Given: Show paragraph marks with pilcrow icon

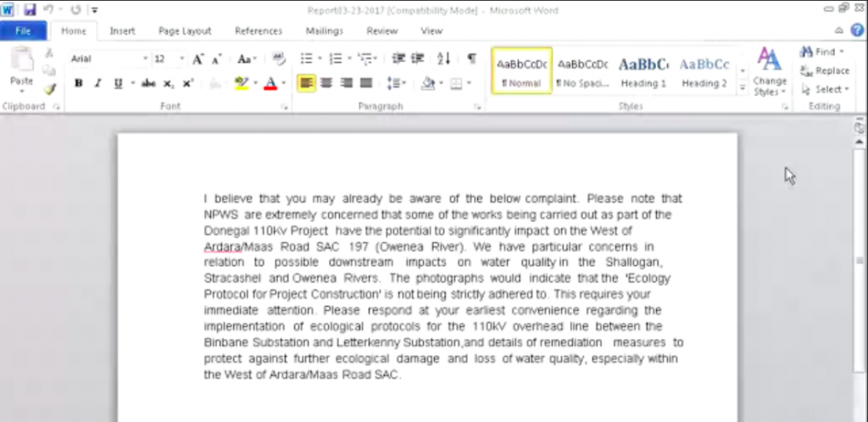Looking at the screenshot, I should click(x=471, y=59).
